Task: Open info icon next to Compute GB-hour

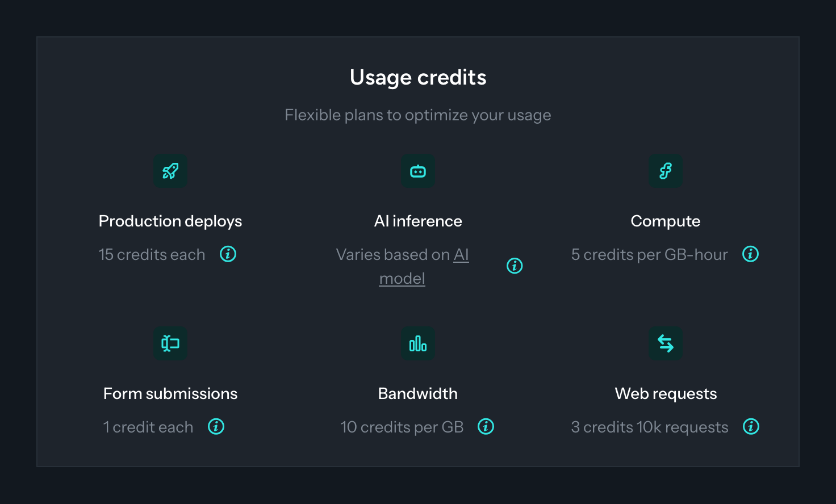Action: (x=750, y=254)
